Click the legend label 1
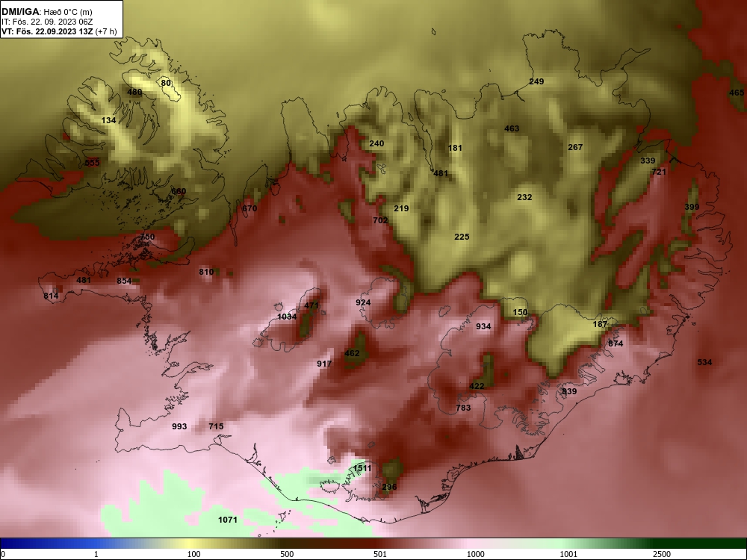This screenshot has height=560, width=747. (x=96, y=554)
